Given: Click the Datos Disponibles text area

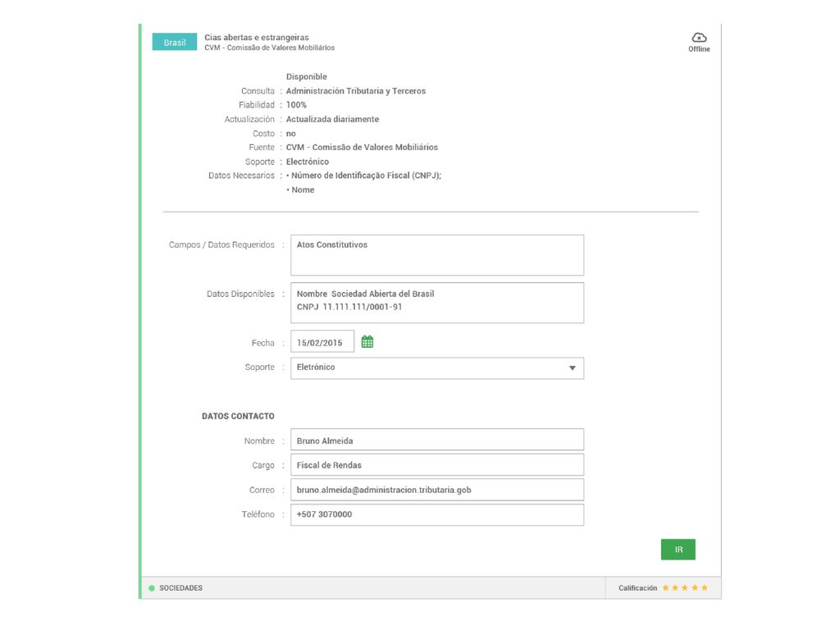Looking at the screenshot, I should point(437,303).
